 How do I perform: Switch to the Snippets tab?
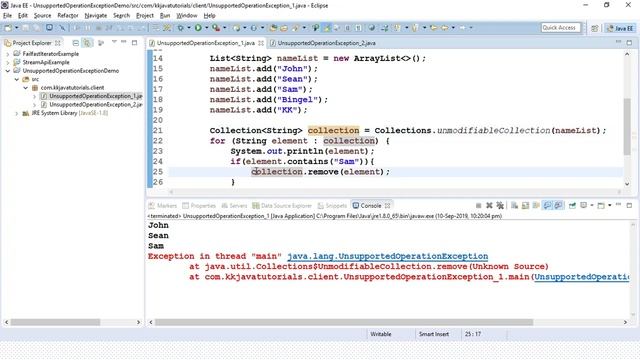tap(332, 206)
